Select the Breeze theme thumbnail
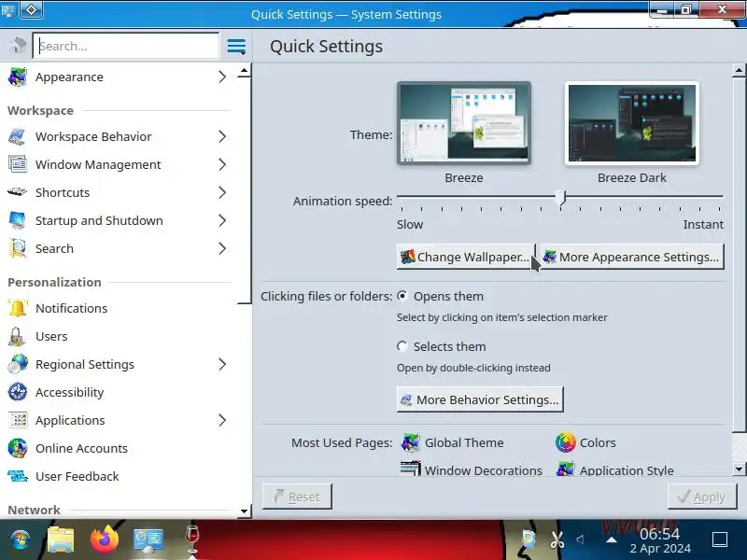Screen dimensions: 747x560 (x=463, y=123)
